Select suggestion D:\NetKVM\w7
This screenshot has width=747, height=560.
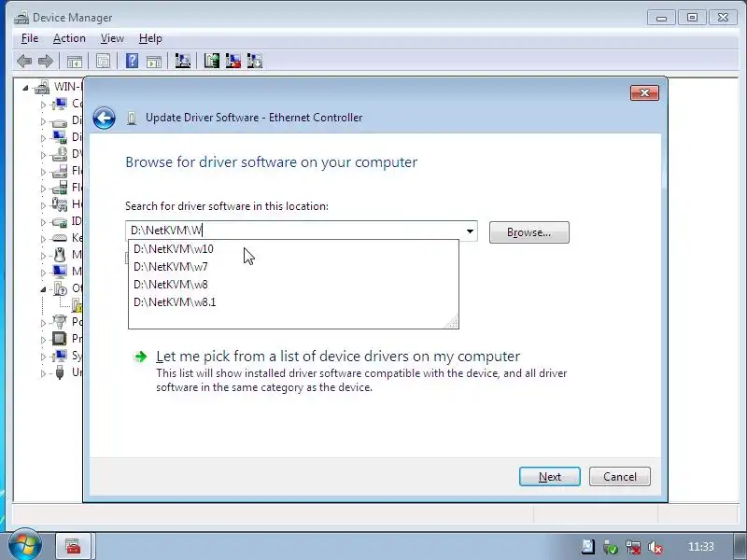coord(293,267)
